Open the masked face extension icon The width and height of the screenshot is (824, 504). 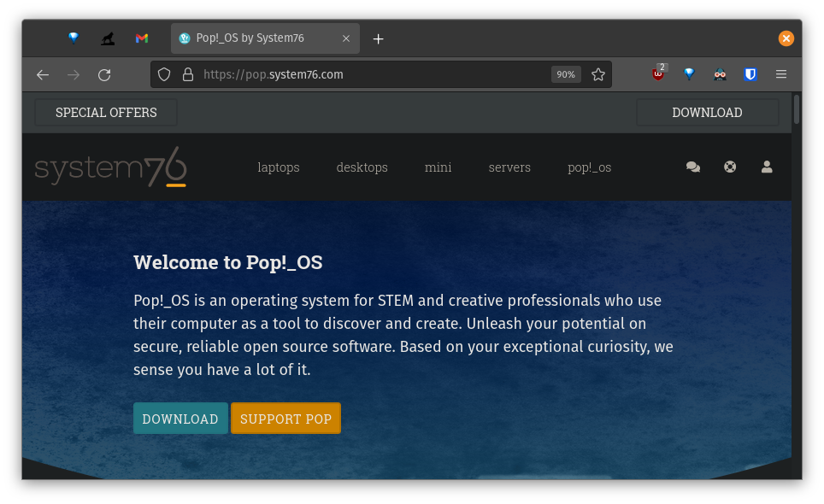(720, 74)
